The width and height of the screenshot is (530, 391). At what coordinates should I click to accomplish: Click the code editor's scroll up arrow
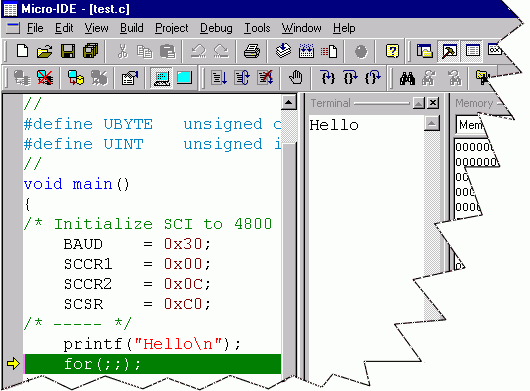pos(289,102)
